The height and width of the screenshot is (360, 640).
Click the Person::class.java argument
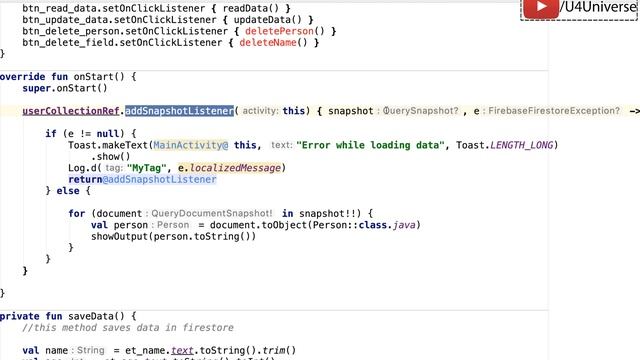pyautogui.click(x=364, y=225)
